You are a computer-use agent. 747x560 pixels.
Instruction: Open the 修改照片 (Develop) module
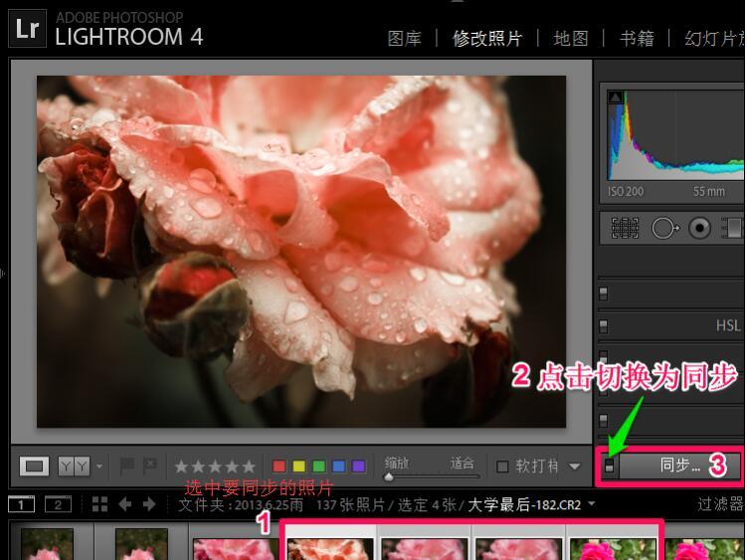click(x=486, y=39)
